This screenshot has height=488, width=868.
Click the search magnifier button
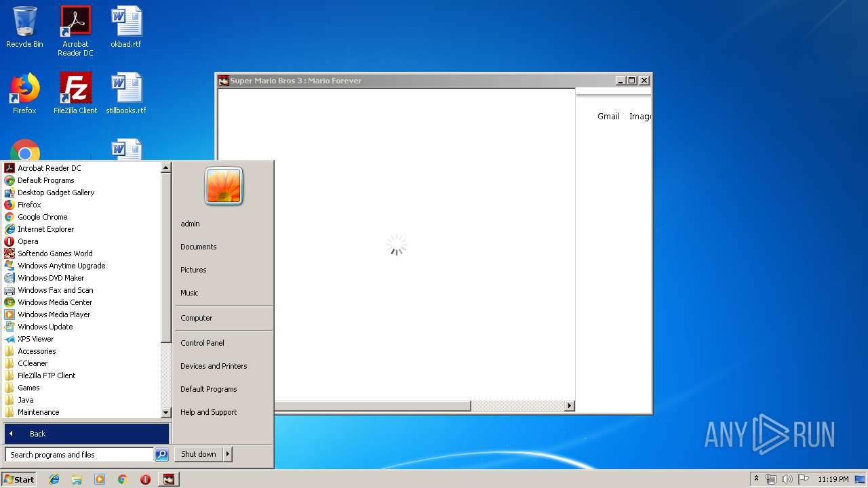[x=161, y=455]
